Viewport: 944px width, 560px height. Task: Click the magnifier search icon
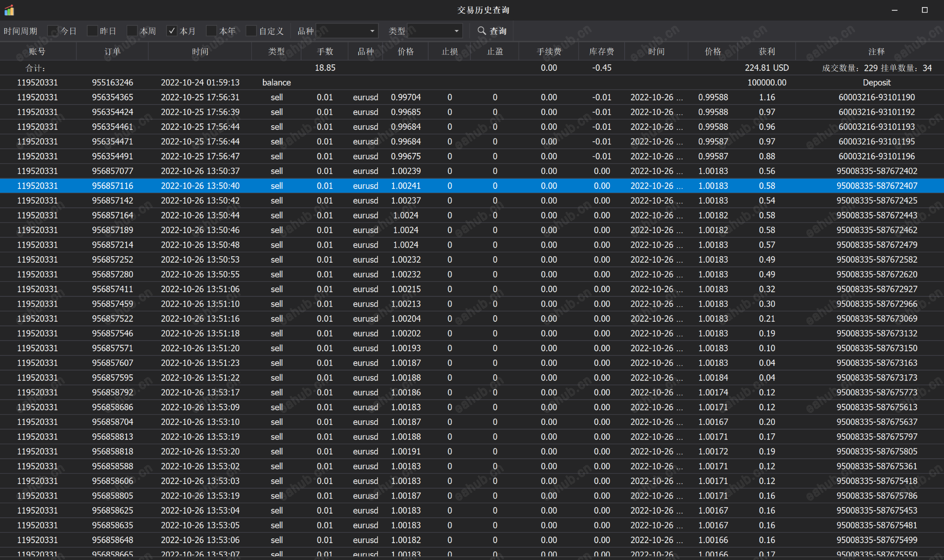coord(482,31)
